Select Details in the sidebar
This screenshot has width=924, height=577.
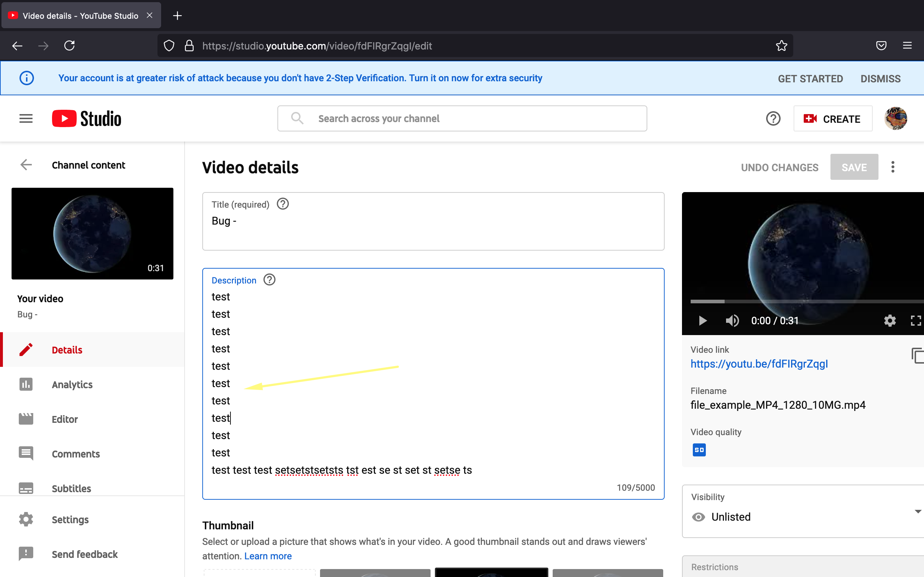point(67,349)
